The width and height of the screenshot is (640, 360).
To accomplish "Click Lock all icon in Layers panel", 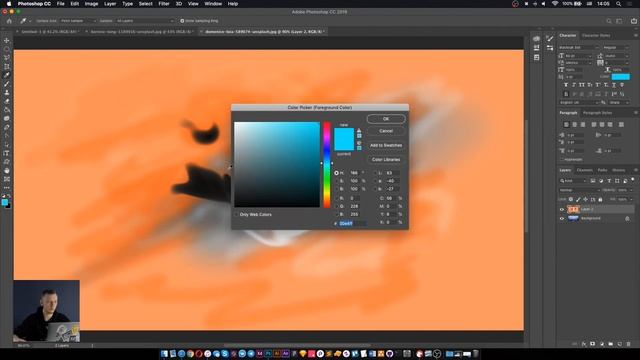I will (600, 199).
